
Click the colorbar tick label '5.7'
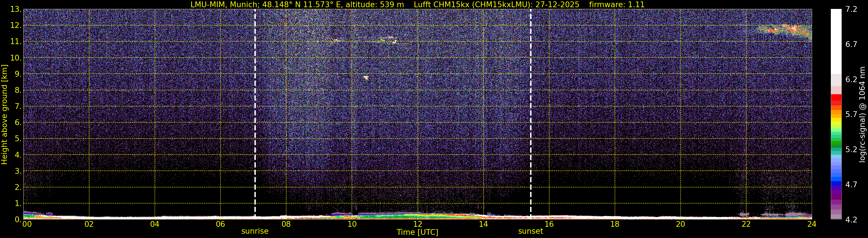851,114
